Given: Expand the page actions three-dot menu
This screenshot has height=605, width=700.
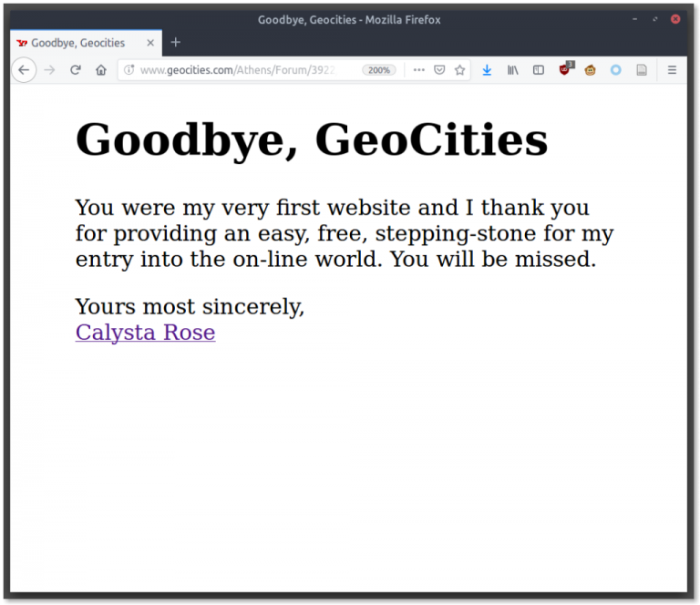Looking at the screenshot, I should pos(418,70).
